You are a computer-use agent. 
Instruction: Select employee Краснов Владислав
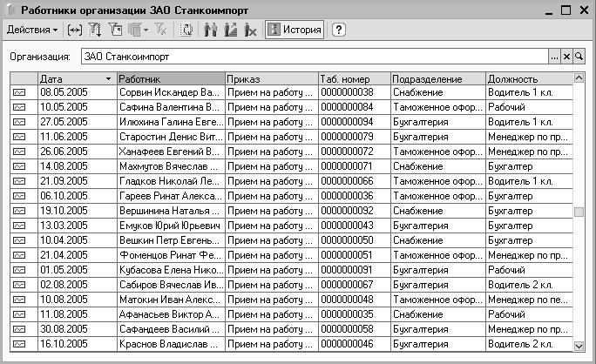171,344
